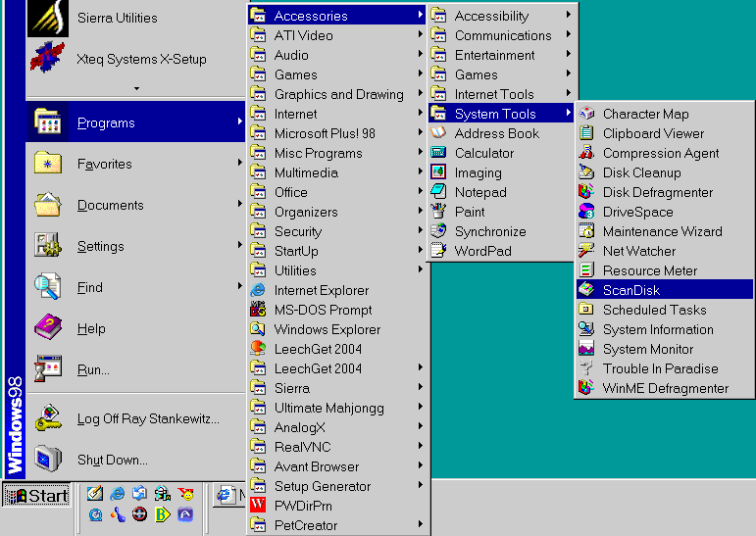The image size is (756, 536).
Task: Open the RealVNC program folder
Action: click(338, 447)
